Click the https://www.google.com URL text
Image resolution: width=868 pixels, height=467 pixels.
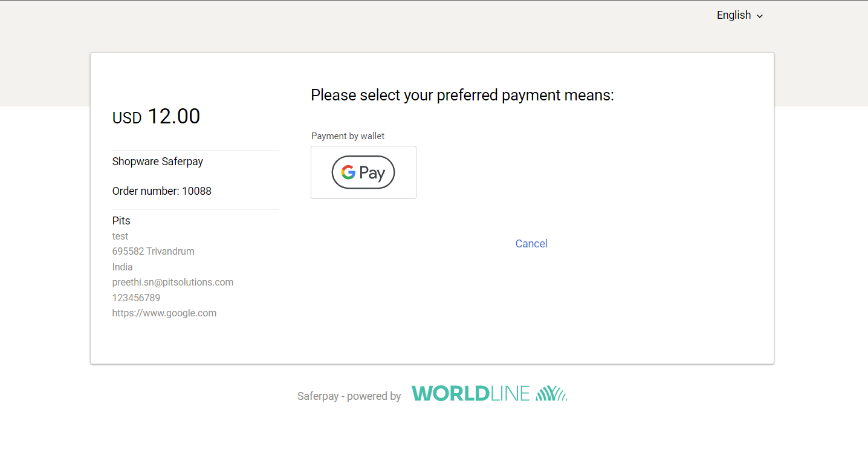164,313
